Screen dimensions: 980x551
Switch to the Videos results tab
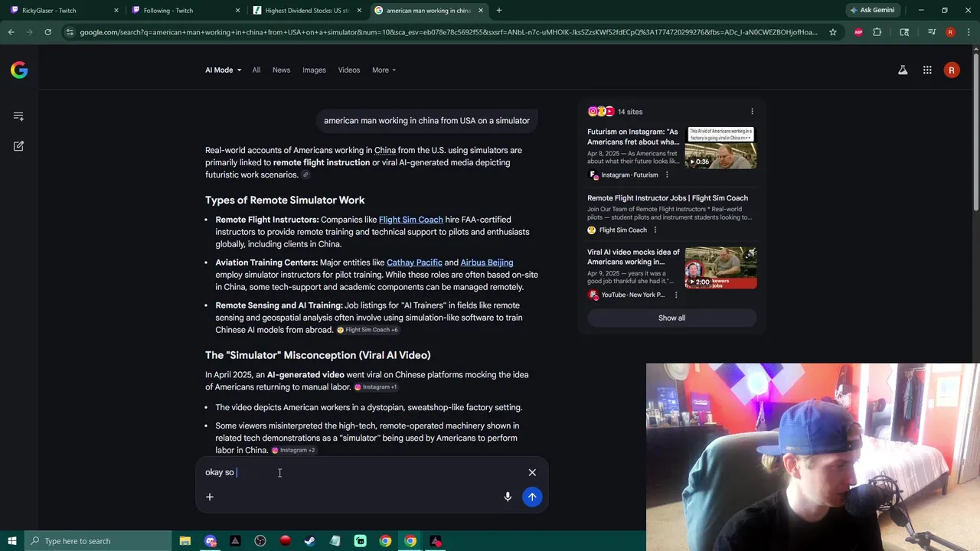[x=349, y=70]
